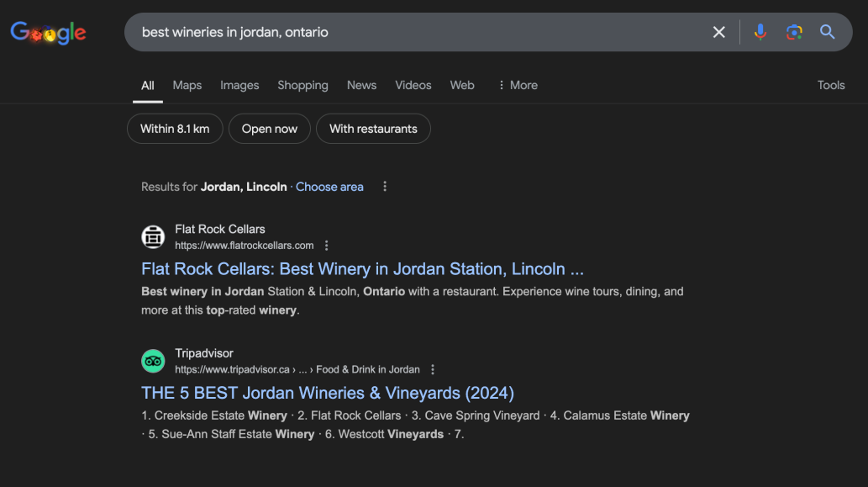
Task: Open three-dot menu beside Tripadvisor URL
Action: coord(433,369)
